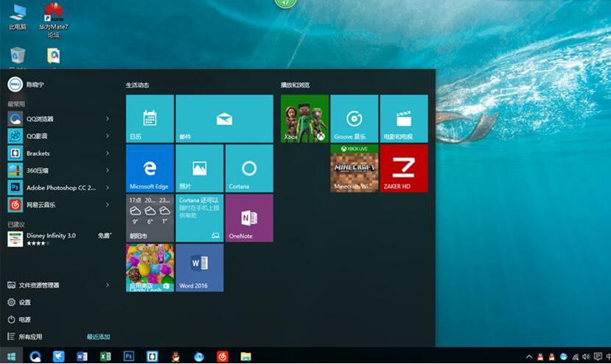The width and height of the screenshot is (611, 364).
Task: Expand the Brackets jump list arrow
Action: [108, 153]
